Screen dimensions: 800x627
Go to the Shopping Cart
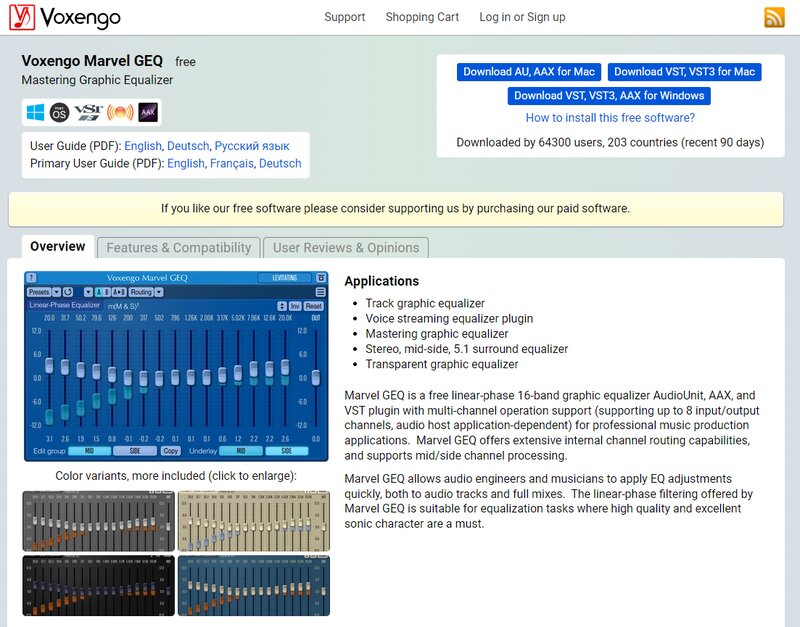[x=422, y=17]
